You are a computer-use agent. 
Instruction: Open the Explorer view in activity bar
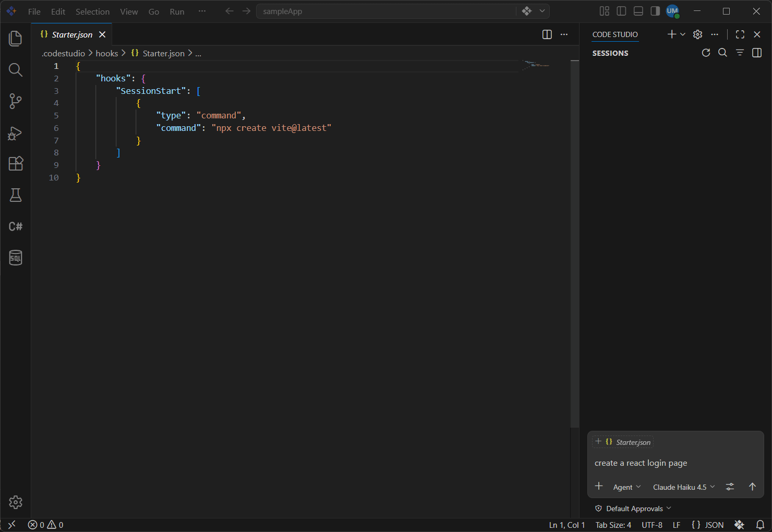coord(16,39)
